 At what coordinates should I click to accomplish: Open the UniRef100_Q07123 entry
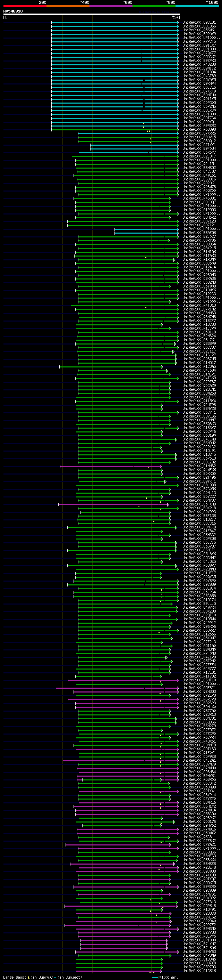coord(199,221)
